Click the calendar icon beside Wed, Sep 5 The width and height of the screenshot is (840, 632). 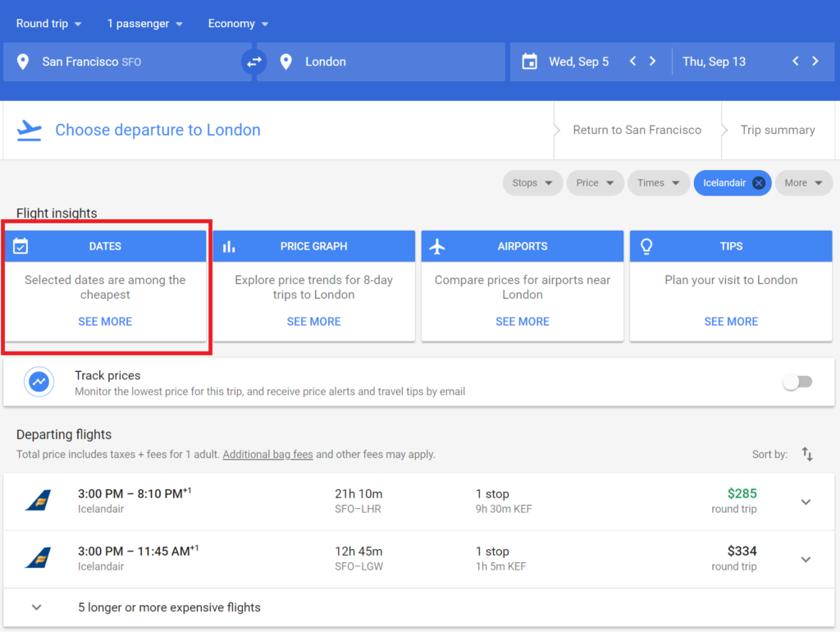coord(528,61)
